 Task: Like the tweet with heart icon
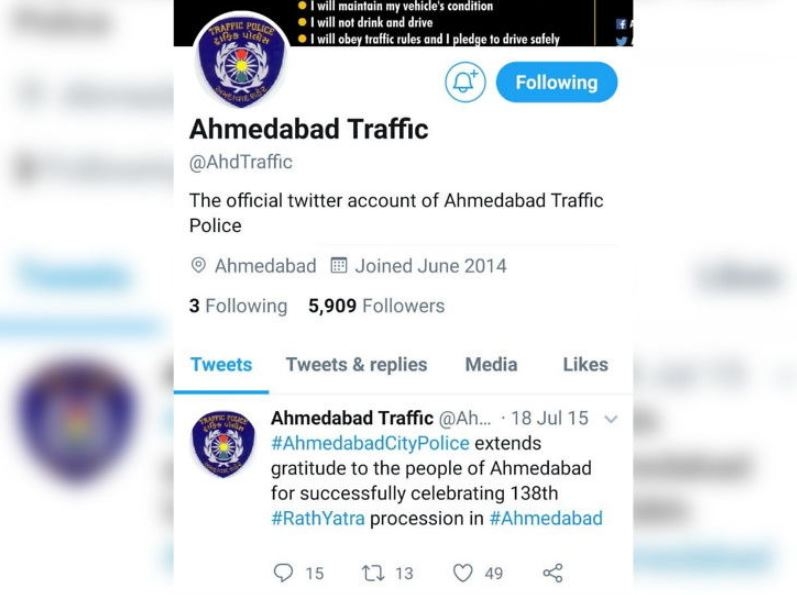click(463, 573)
